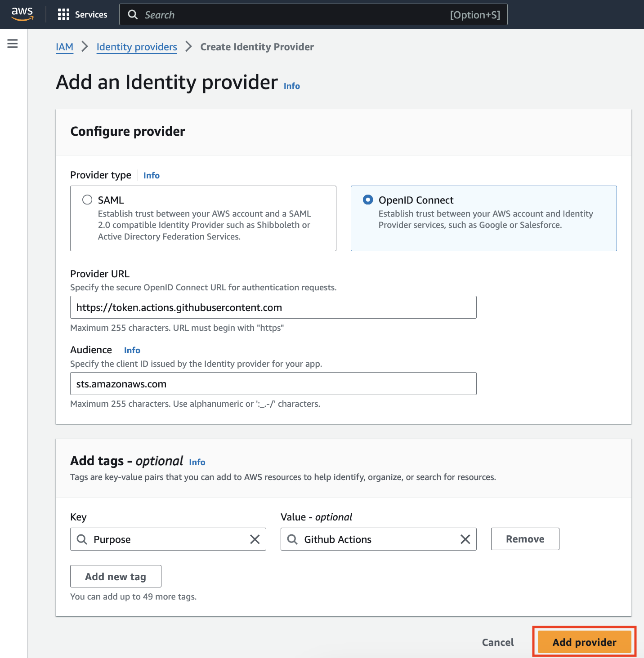Click the Provider URL input field
The width and height of the screenshot is (644, 658).
click(273, 307)
